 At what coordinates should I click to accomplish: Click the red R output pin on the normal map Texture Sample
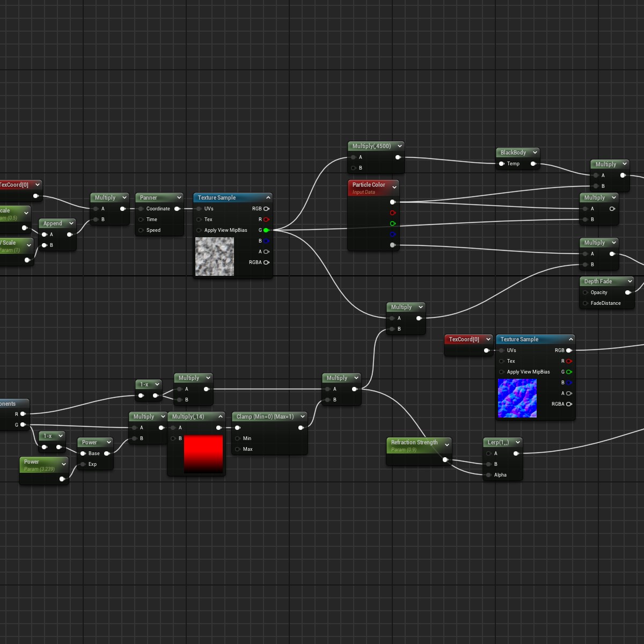click(569, 361)
